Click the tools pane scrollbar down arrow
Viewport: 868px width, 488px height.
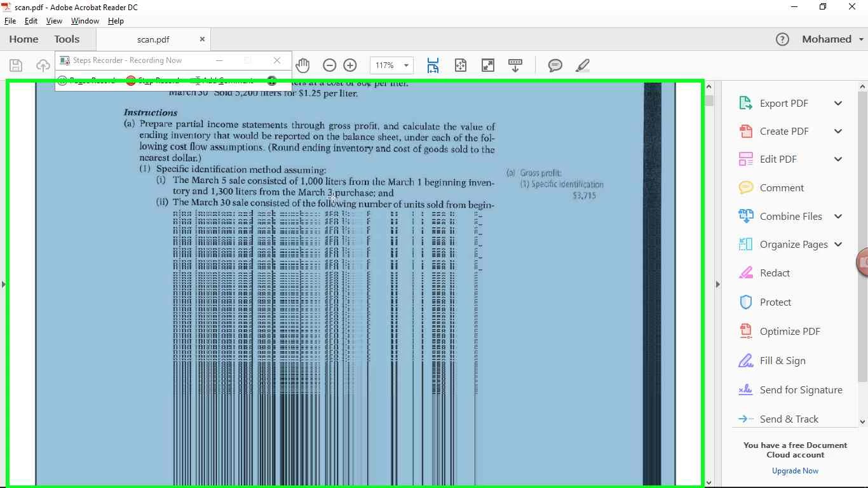(862, 421)
